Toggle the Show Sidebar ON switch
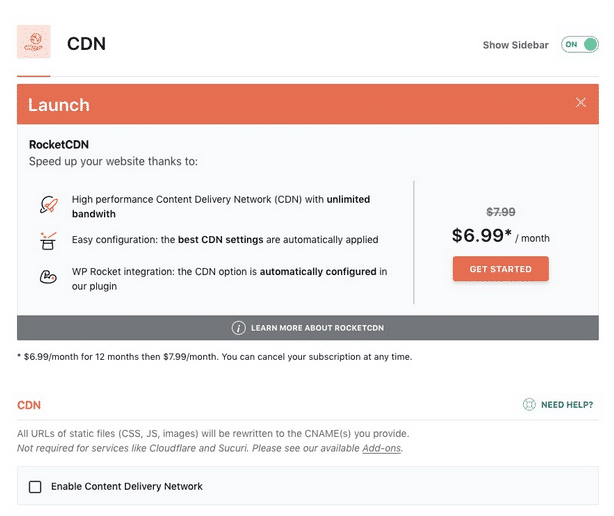The image size is (614, 516). pos(579,45)
